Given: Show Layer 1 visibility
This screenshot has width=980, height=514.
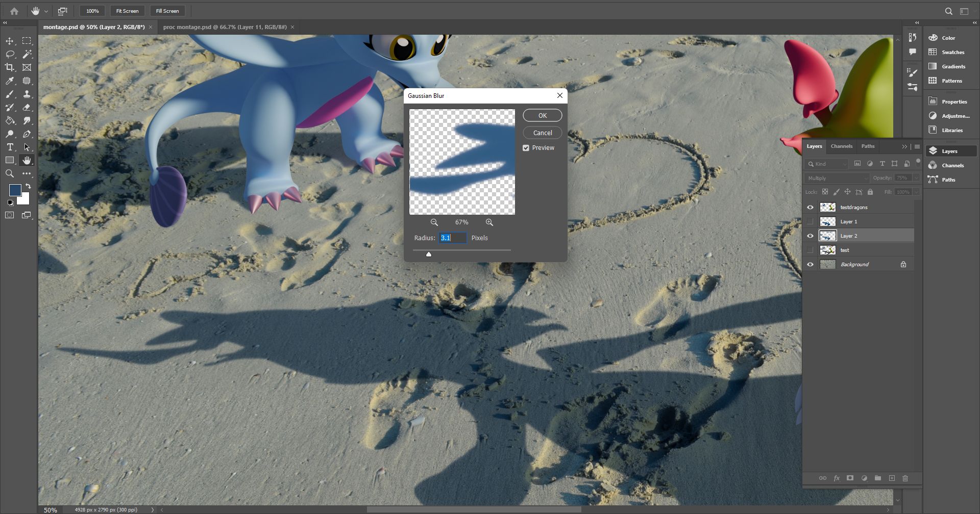Looking at the screenshot, I should (810, 222).
